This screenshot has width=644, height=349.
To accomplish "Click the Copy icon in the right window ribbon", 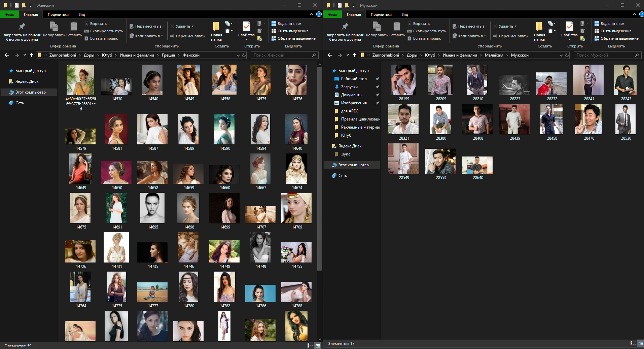I will [377, 27].
